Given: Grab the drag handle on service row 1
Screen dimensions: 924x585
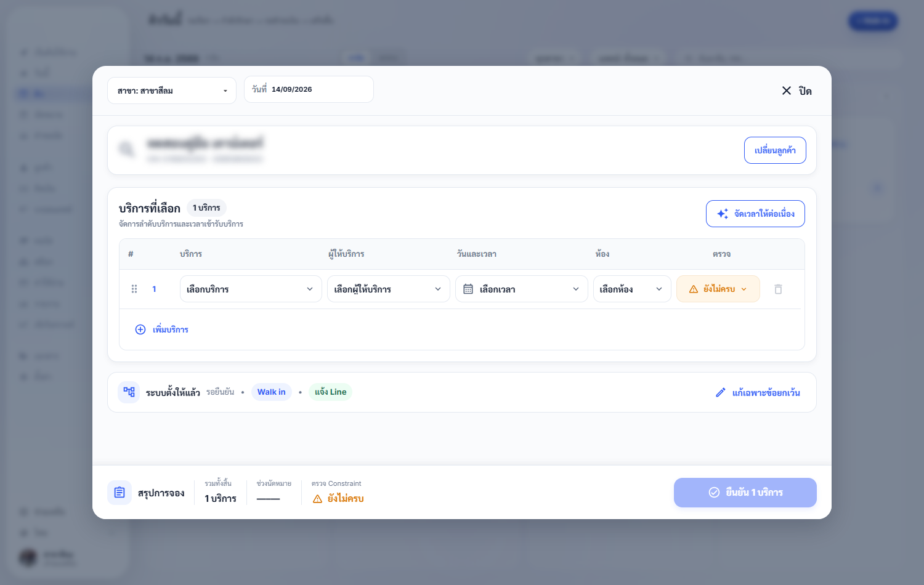Looking at the screenshot, I should (x=134, y=289).
